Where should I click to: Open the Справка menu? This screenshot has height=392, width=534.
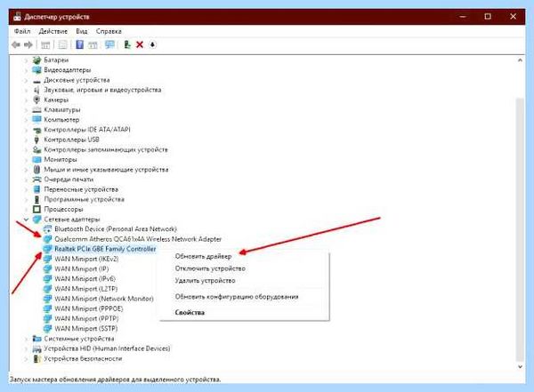[x=109, y=31]
